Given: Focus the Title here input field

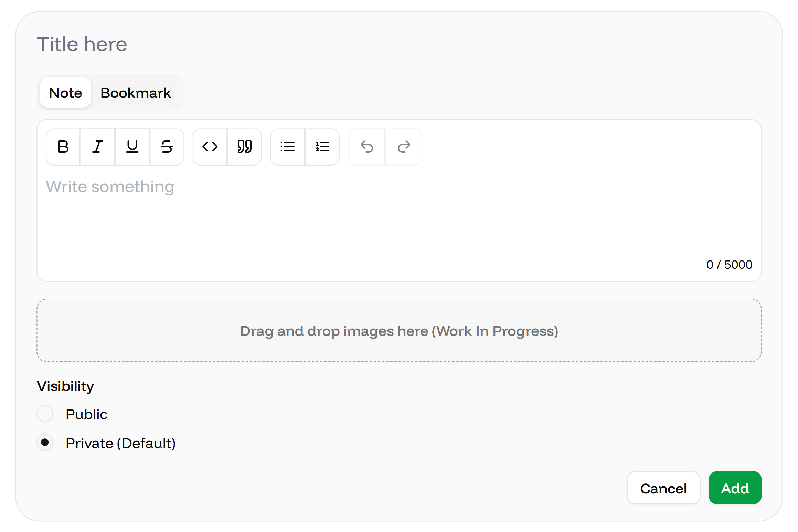Looking at the screenshot, I should (x=399, y=44).
